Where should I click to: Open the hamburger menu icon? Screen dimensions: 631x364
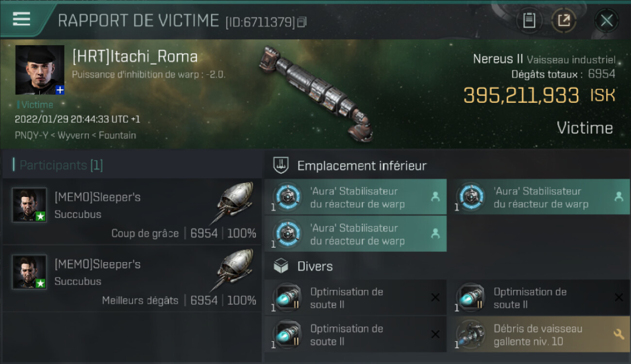(21, 19)
